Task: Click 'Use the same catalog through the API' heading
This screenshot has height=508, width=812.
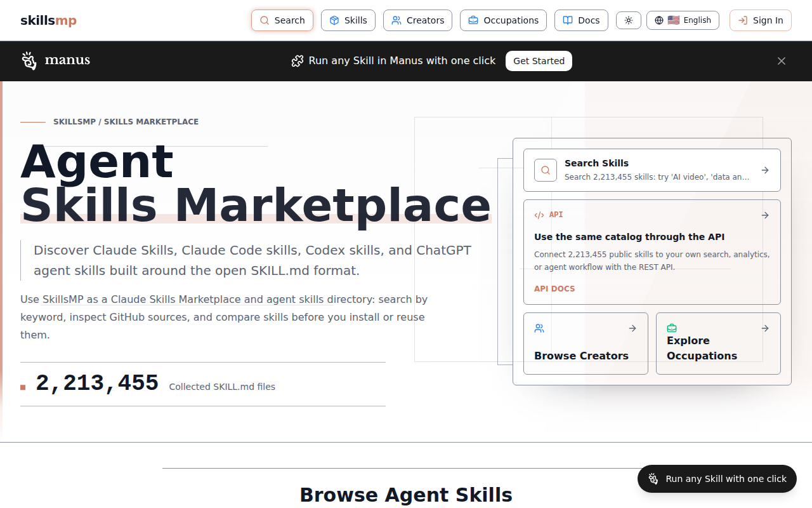Action: tap(629, 237)
